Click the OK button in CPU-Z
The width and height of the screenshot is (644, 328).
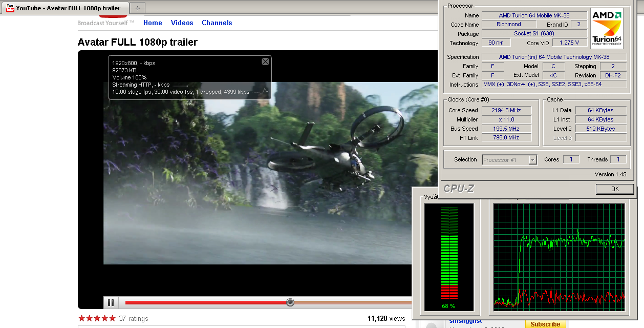(615, 189)
